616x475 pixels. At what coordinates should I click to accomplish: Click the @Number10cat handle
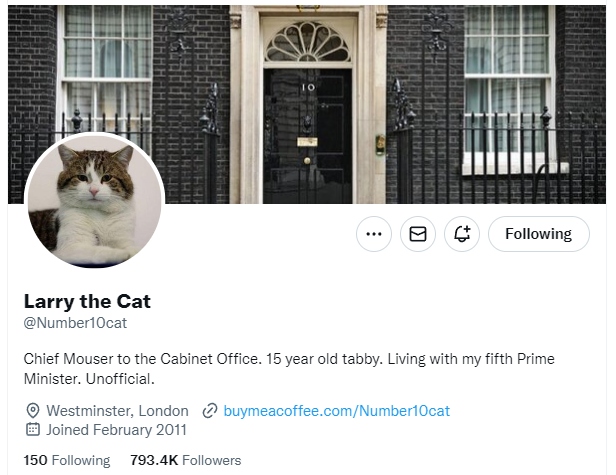[75, 323]
